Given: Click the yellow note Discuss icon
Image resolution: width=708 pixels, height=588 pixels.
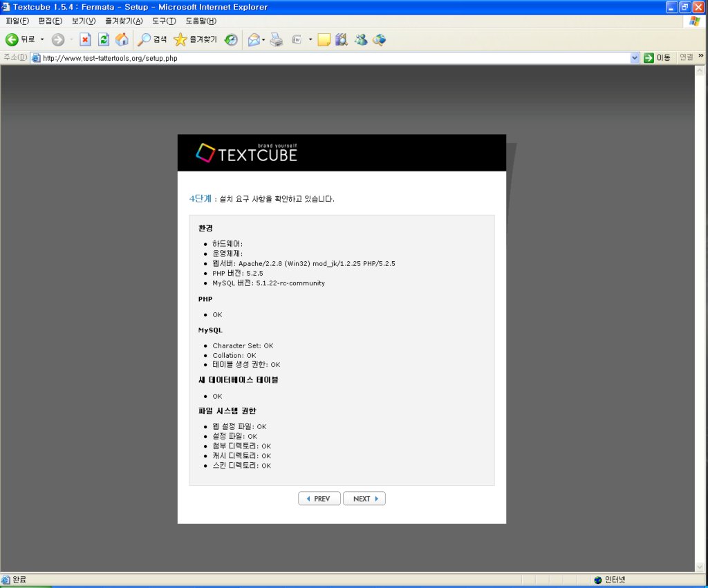Looking at the screenshot, I should 324,39.
